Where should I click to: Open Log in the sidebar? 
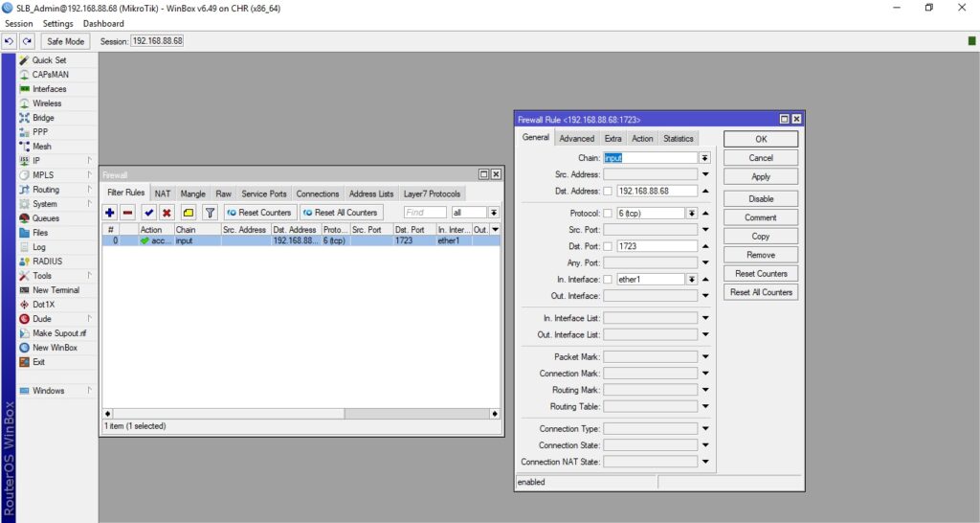pyautogui.click(x=38, y=247)
